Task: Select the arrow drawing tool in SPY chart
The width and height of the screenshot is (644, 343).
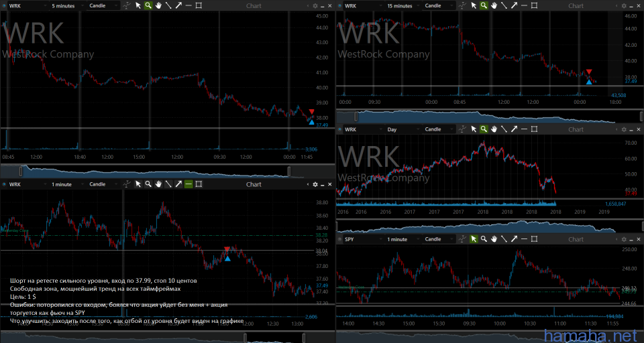Action: [x=514, y=239]
